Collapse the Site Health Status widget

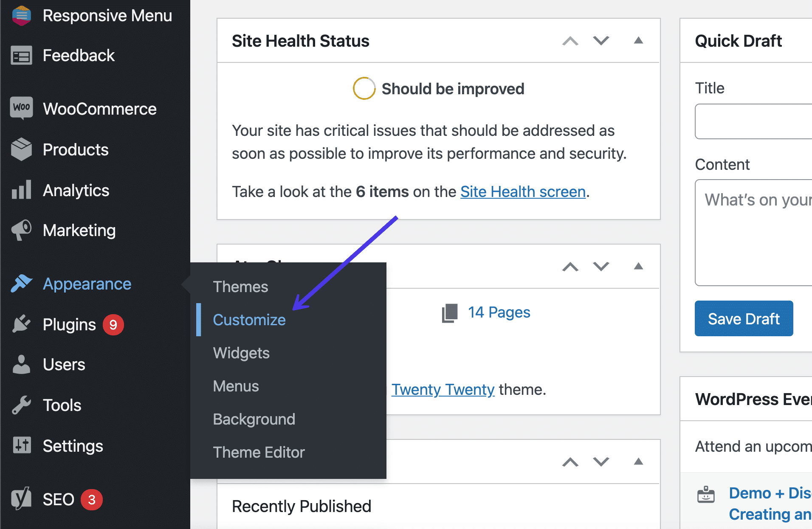coord(638,41)
